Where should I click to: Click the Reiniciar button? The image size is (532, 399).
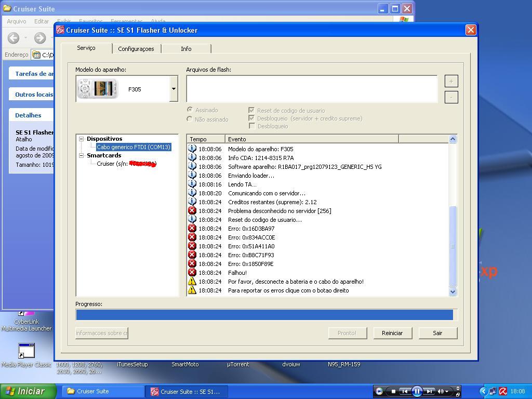(393, 333)
